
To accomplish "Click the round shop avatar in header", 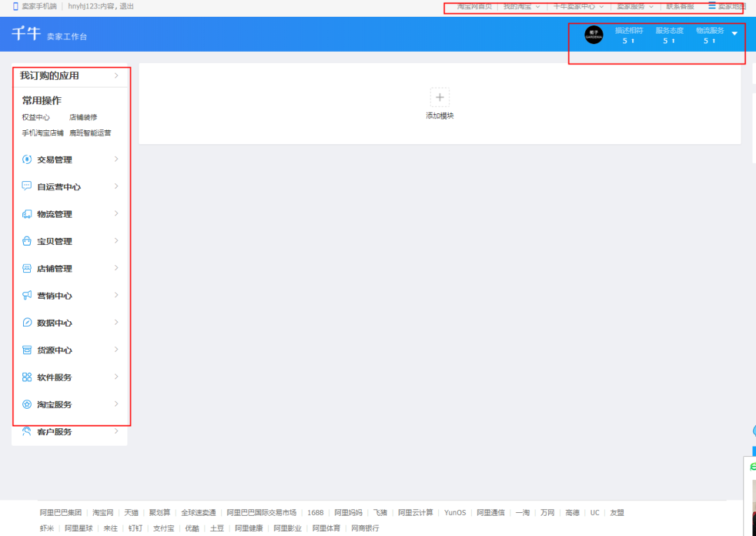I will (x=594, y=35).
